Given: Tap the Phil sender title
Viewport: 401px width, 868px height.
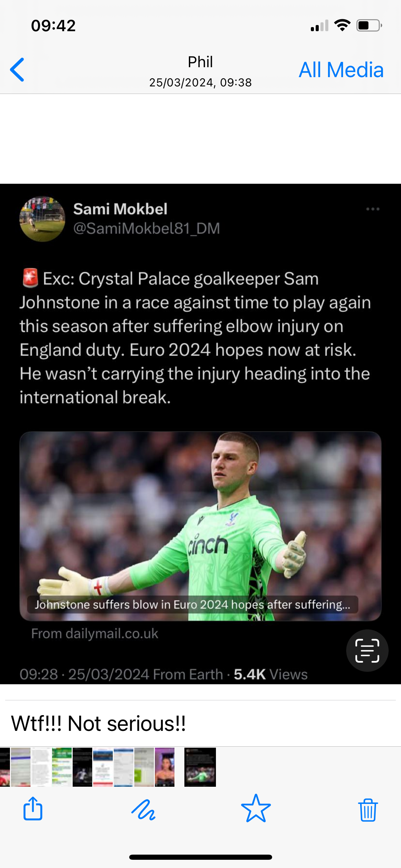Looking at the screenshot, I should coord(200,62).
